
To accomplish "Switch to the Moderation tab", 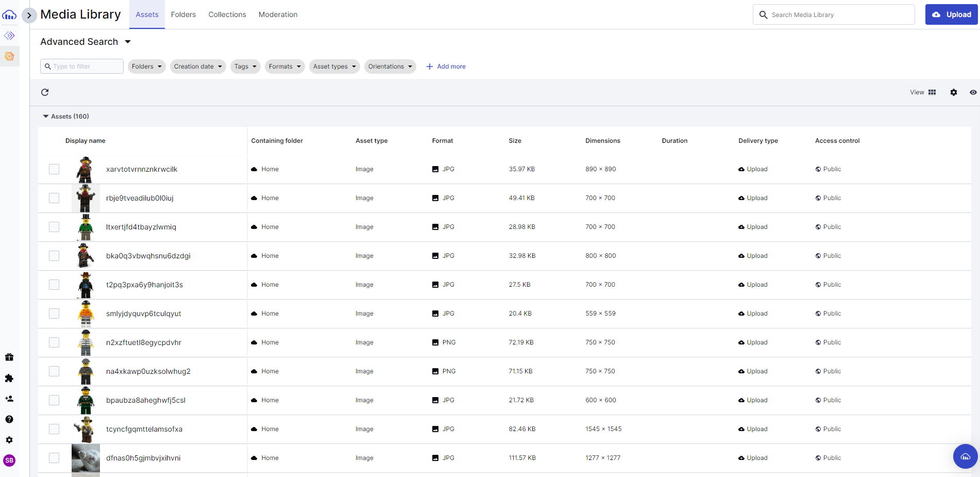I will click(x=278, y=14).
